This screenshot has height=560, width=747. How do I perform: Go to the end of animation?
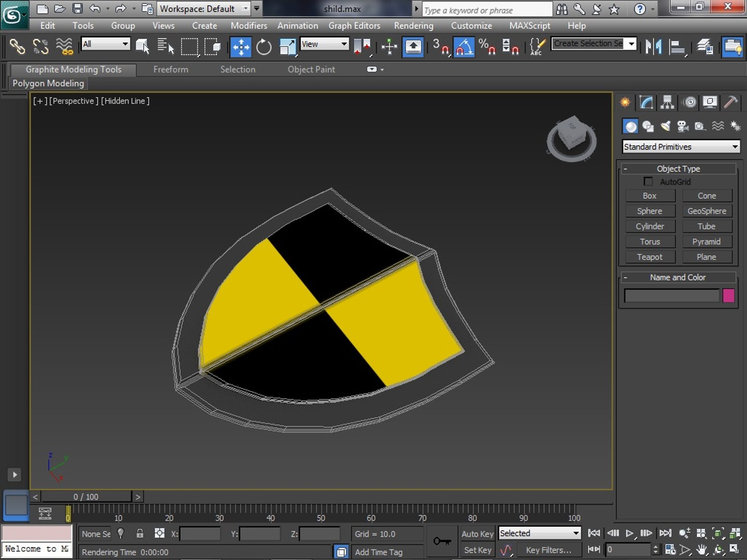point(665,533)
